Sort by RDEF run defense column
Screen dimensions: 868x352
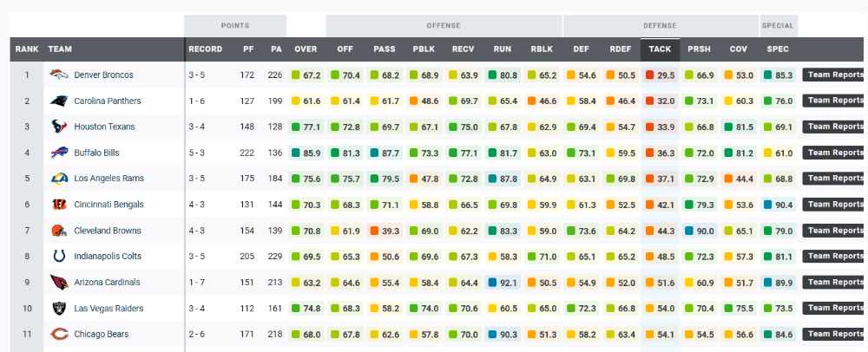pyautogui.click(x=620, y=49)
